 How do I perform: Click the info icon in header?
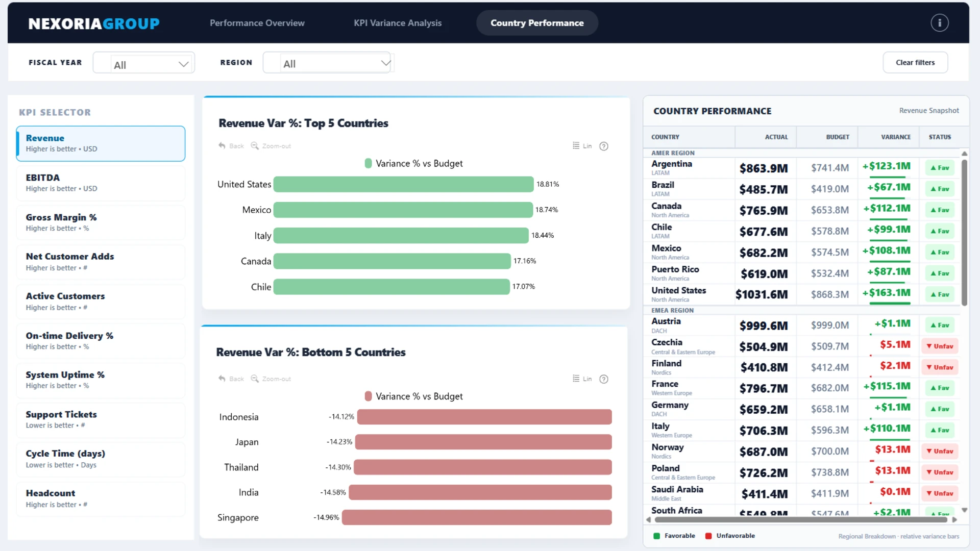pos(939,23)
